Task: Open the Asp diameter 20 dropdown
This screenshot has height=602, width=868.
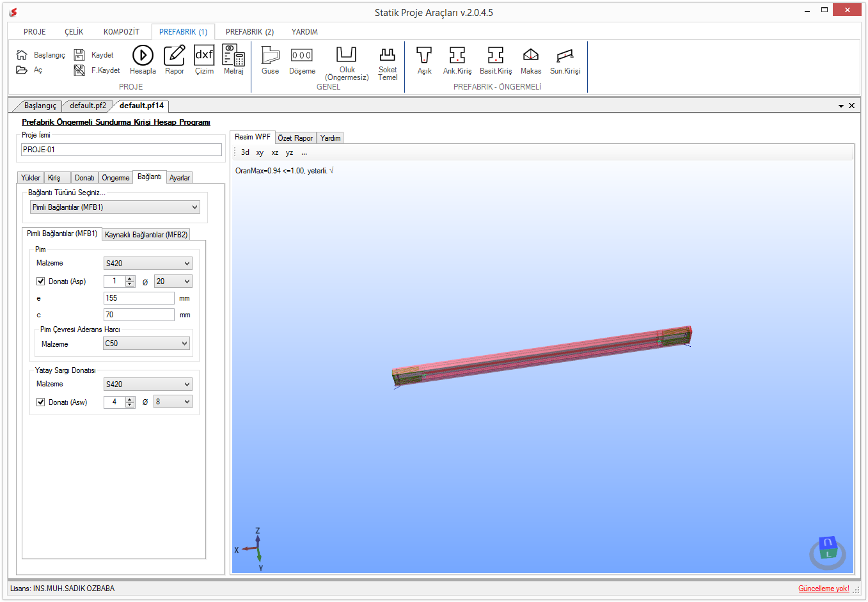Action: coord(173,281)
